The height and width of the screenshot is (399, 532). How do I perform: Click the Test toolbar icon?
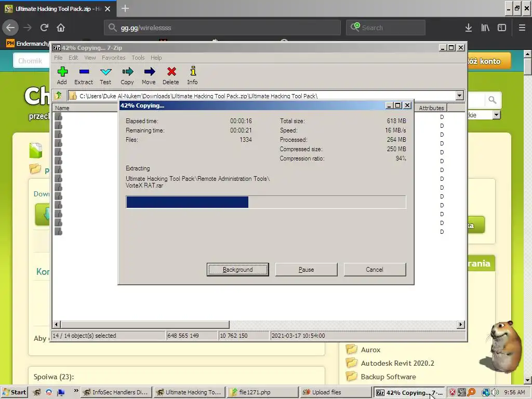[105, 76]
